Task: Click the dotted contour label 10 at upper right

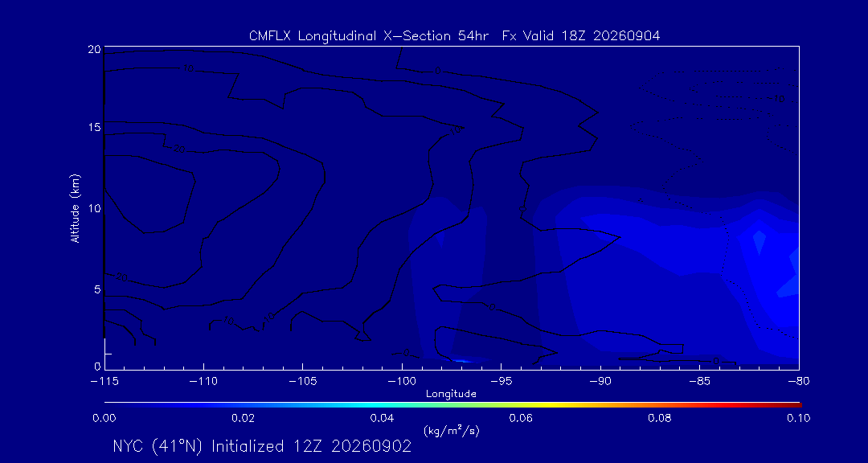Action: (x=780, y=99)
